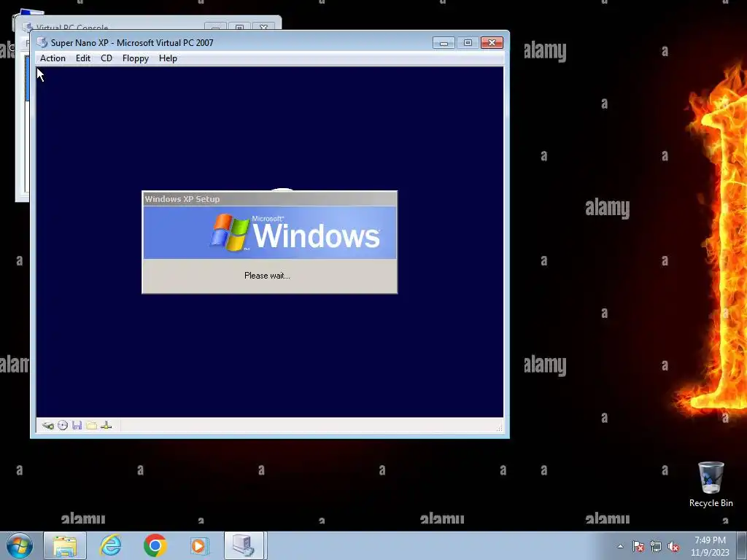Click the Show desktop button

pyautogui.click(x=742, y=545)
